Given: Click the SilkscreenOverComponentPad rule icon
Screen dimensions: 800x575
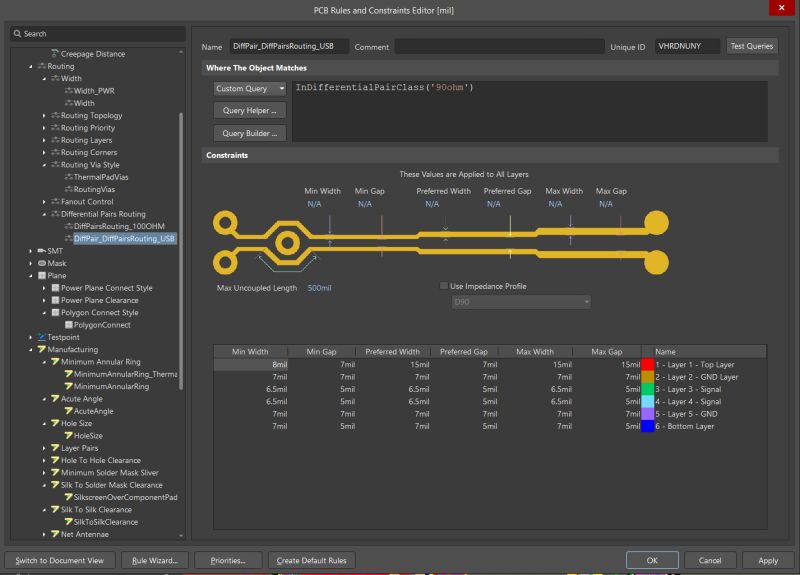Looking at the screenshot, I should 68,497.
